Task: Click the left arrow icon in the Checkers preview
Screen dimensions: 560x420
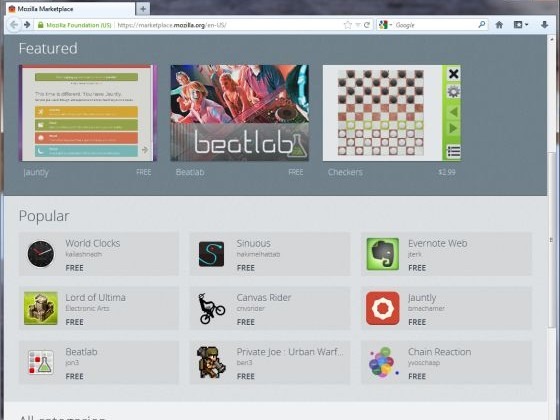Action: [453, 112]
